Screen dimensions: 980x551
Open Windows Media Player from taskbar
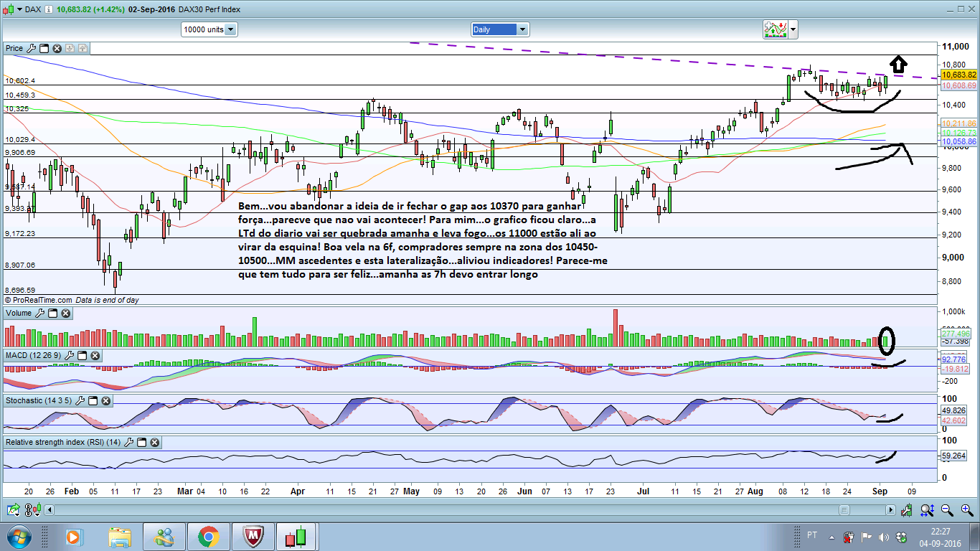coord(74,536)
